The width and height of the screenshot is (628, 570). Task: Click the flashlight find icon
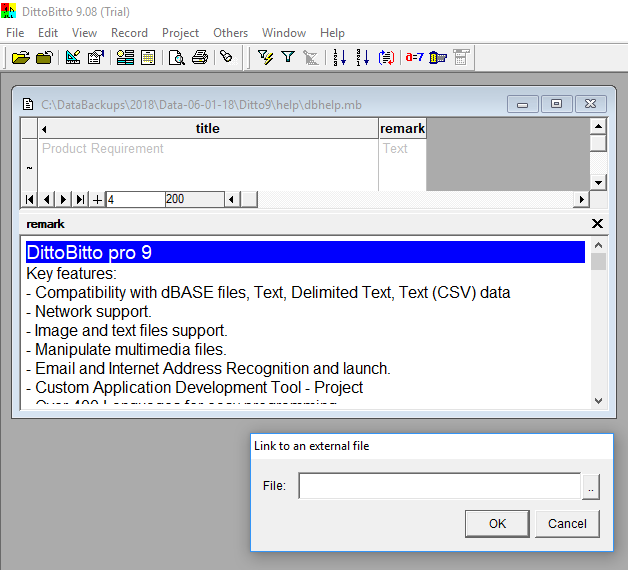tap(227, 57)
